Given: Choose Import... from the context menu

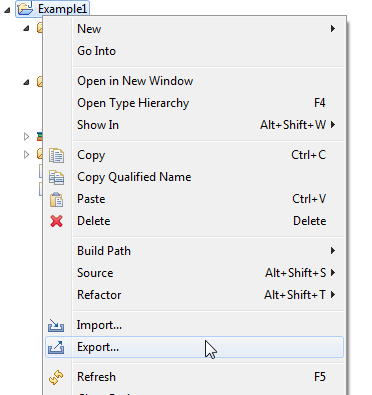Looking at the screenshot, I should pos(195,325).
